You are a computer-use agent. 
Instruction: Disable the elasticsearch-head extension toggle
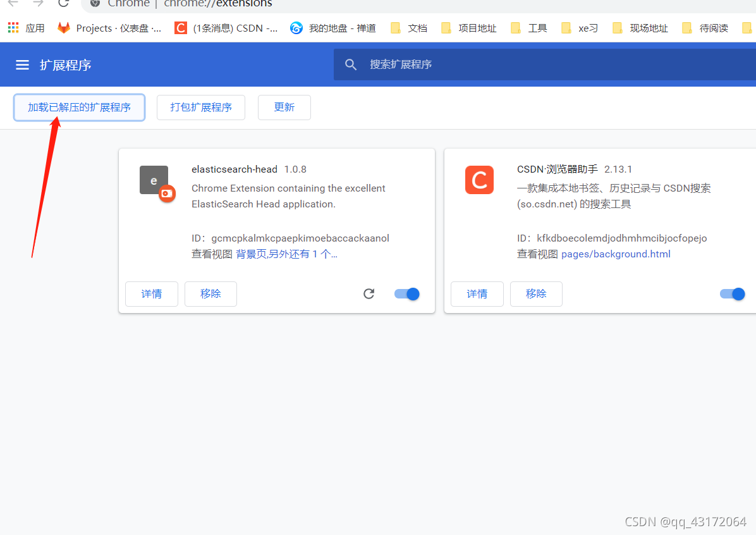(406, 293)
